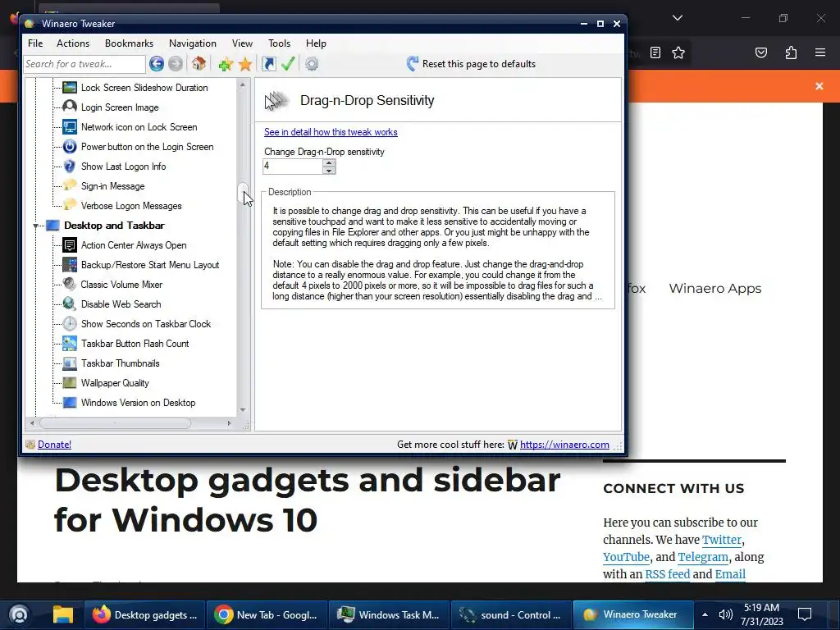The height and width of the screenshot is (630, 840).
Task: Open the View menu
Action: 242,43
